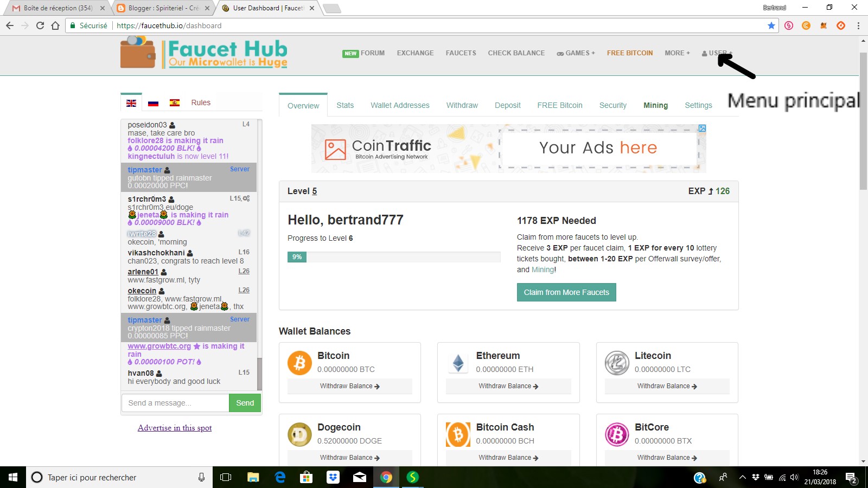
Task: Click the 9% level progress bar
Action: (x=394, y=257)
